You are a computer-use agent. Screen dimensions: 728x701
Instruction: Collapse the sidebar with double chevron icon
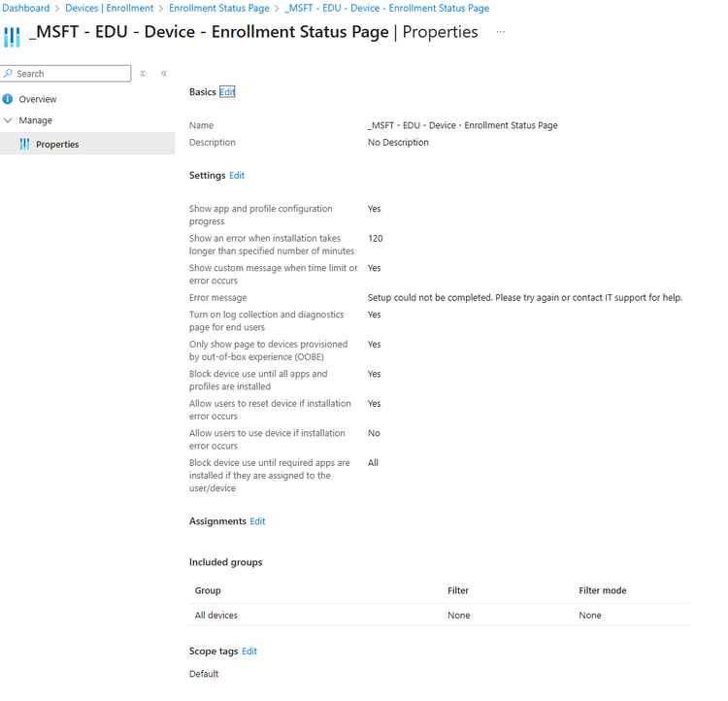(164, 74)
